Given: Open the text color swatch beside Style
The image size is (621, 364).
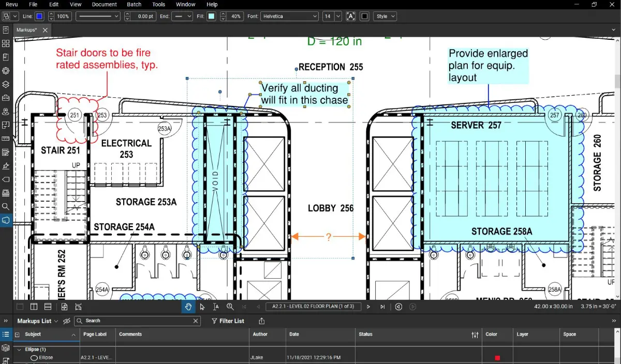Looking at the screenshot, I should pyautogui.click(x=364, y=17).
